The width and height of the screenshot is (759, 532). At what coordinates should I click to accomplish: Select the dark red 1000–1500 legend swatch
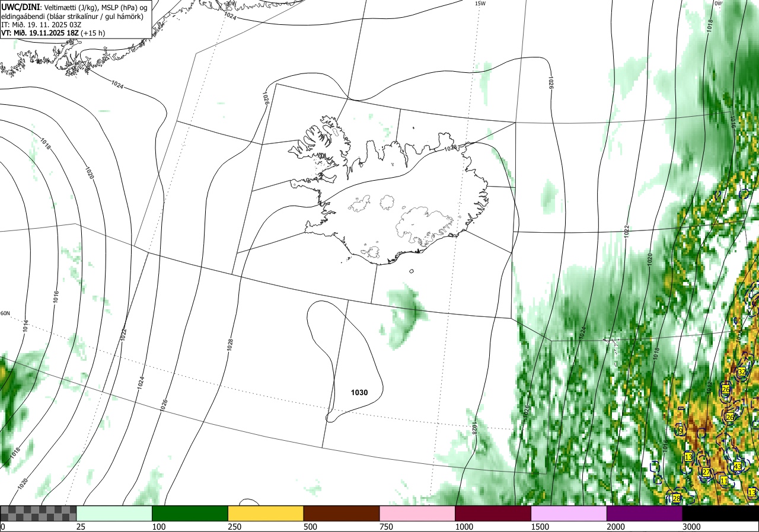(493, 513)
